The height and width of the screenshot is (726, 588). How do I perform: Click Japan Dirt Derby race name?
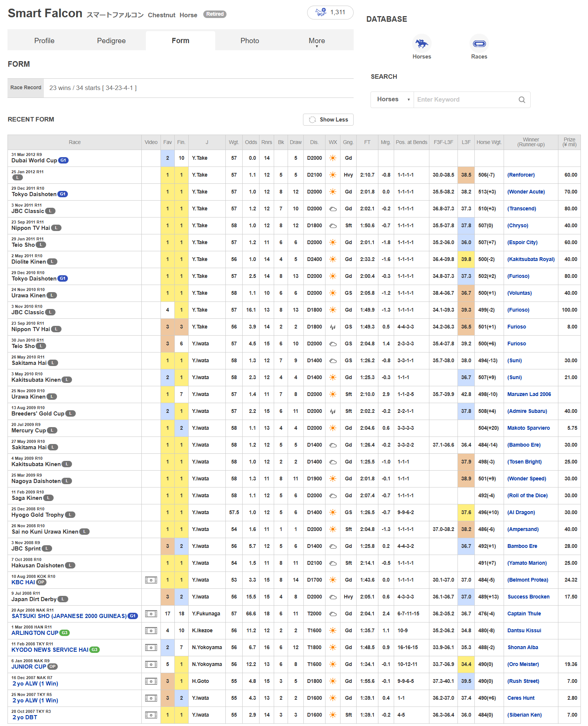[x=34, y=599]
